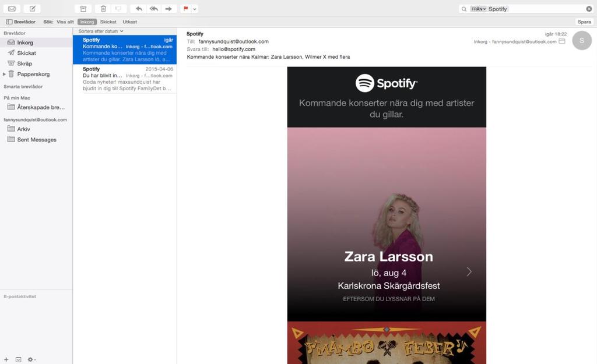Open Inkorg mailbox in sidebar
The width and height of the screenshot is (597, 364).
(36, 43)
